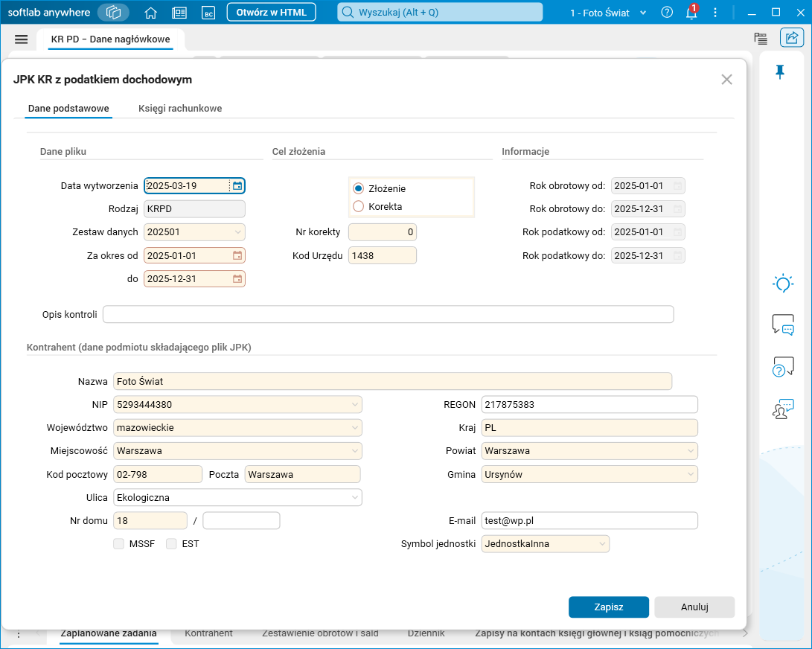Select the KR PD – Dane nagłówkowe tab
The height and width of the screenshot is (649, 812).
click(x=110, y=39)
